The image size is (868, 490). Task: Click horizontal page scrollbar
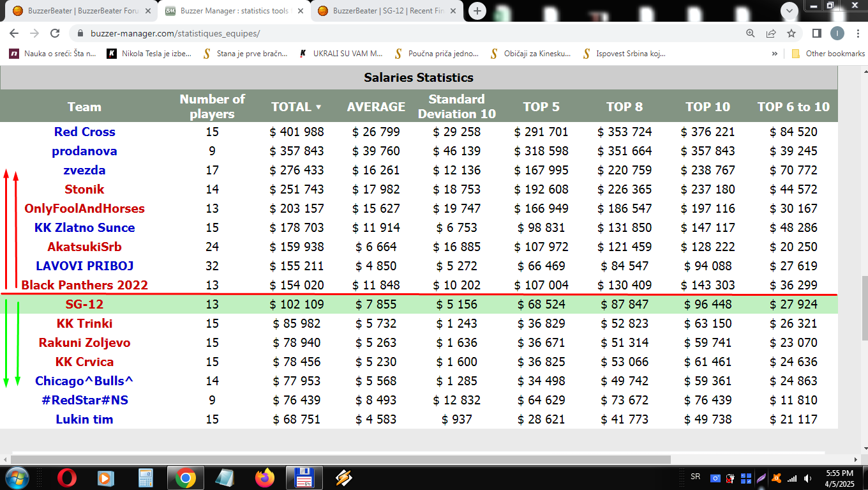(341, 459)
